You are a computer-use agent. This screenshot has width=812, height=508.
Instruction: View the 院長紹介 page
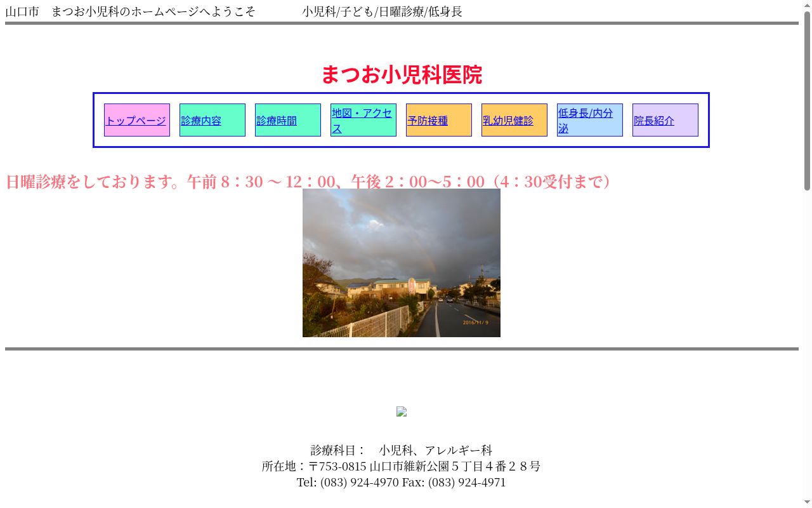point(654,121)
